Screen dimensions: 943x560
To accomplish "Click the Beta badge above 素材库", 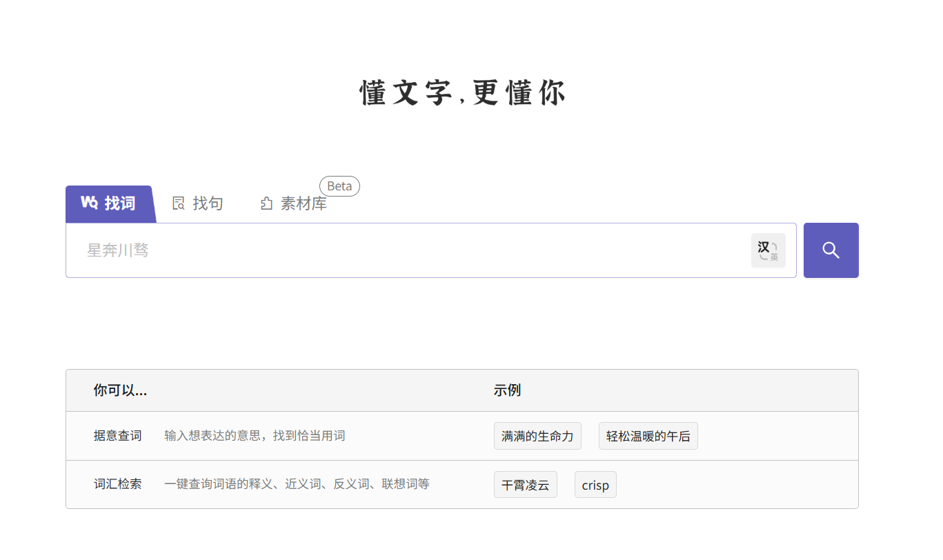I will click(x=339, y=186).
